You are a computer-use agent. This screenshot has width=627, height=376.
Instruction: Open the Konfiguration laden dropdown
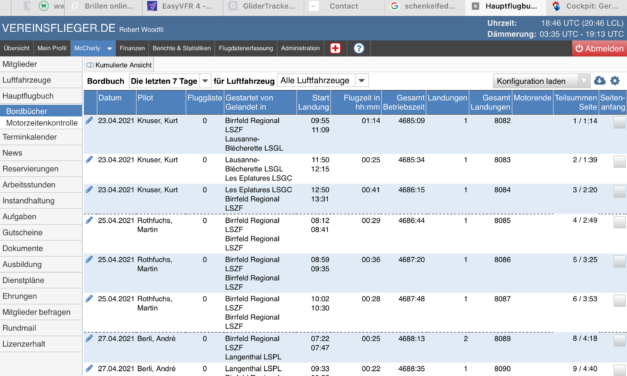[541, 81]
